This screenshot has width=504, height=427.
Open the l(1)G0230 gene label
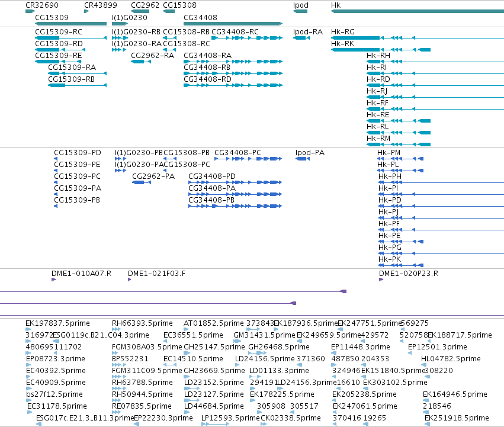[x=130, y=18]
